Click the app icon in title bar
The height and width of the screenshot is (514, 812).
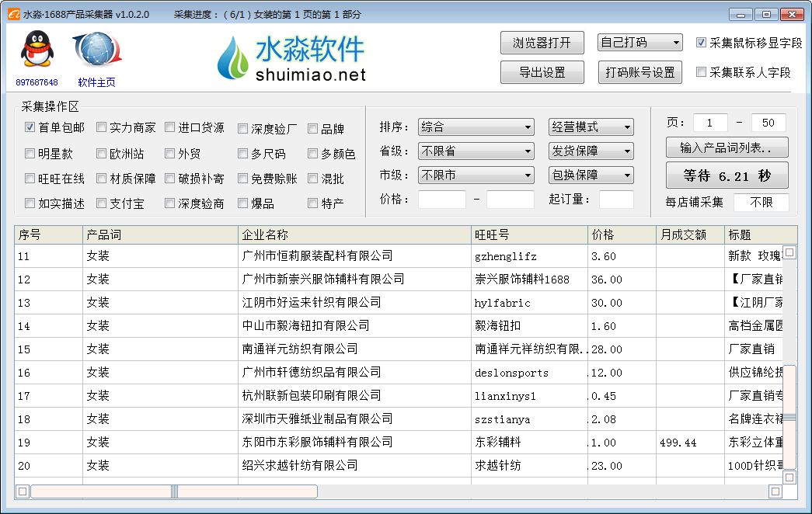click(x=14, y=15)
